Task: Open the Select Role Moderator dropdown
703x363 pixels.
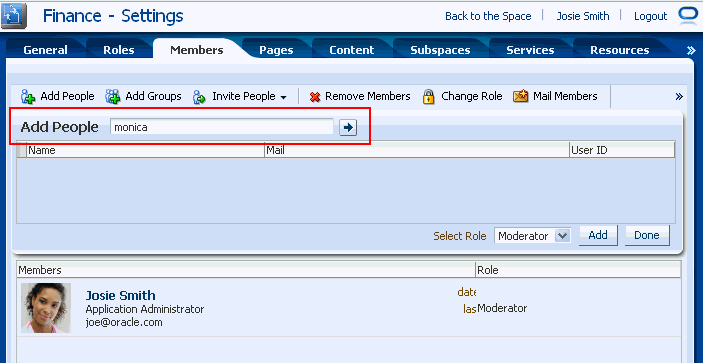Action: (532, 236)
